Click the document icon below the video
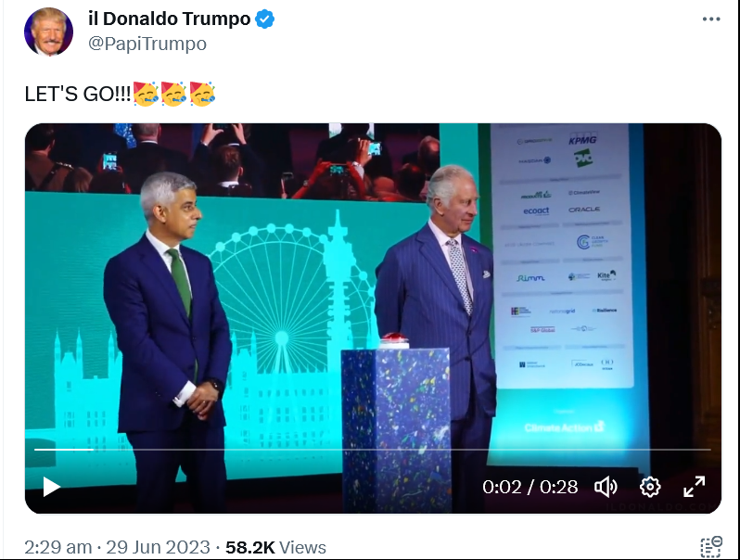The image size is (740, 560). click(x=710, y=547)
